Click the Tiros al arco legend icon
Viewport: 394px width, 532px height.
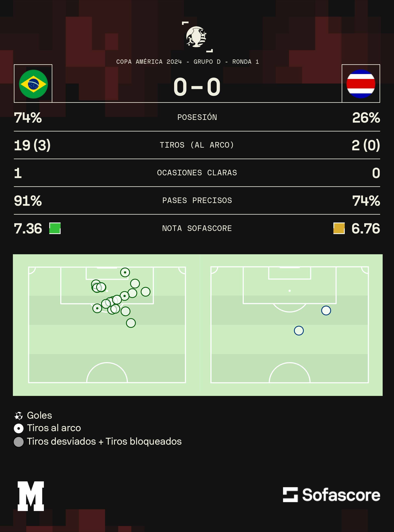[19, 428]
